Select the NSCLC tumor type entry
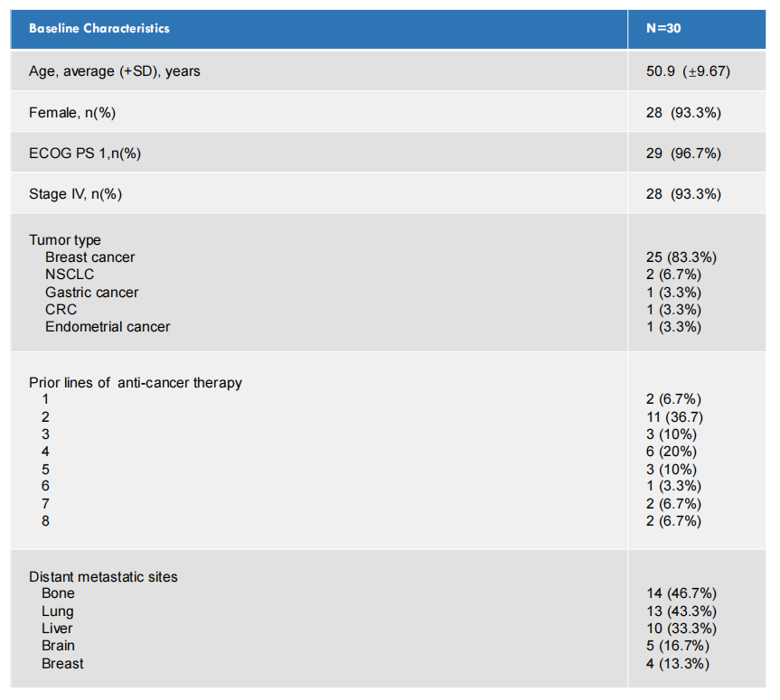This screenshot has width=780, height=700. (x=70, y=275)
